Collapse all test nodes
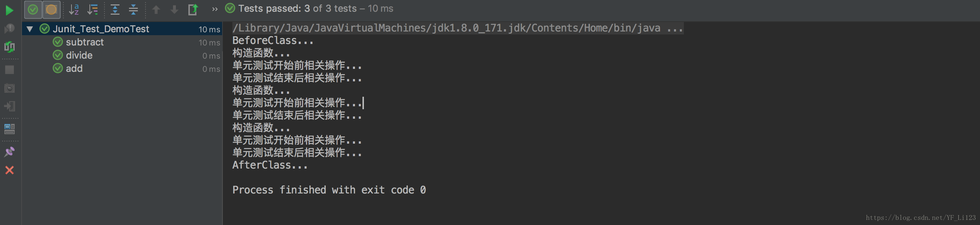Screen dimensions: 980x225 [133, 10]
